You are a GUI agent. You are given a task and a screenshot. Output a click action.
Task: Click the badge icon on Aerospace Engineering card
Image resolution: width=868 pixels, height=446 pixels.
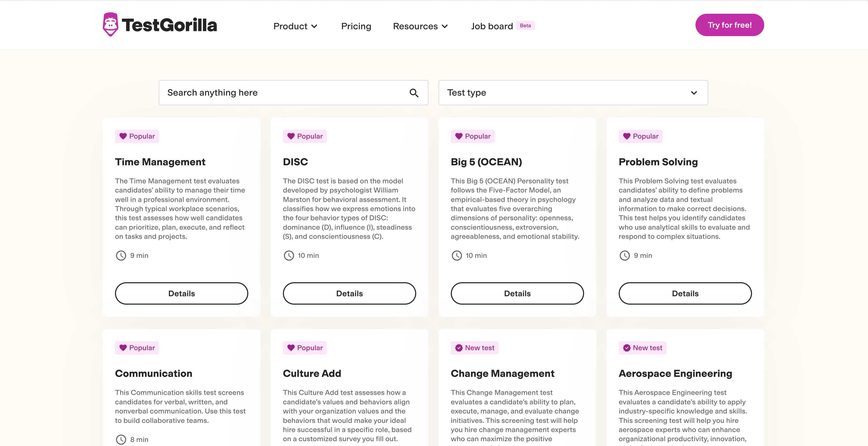626,348
